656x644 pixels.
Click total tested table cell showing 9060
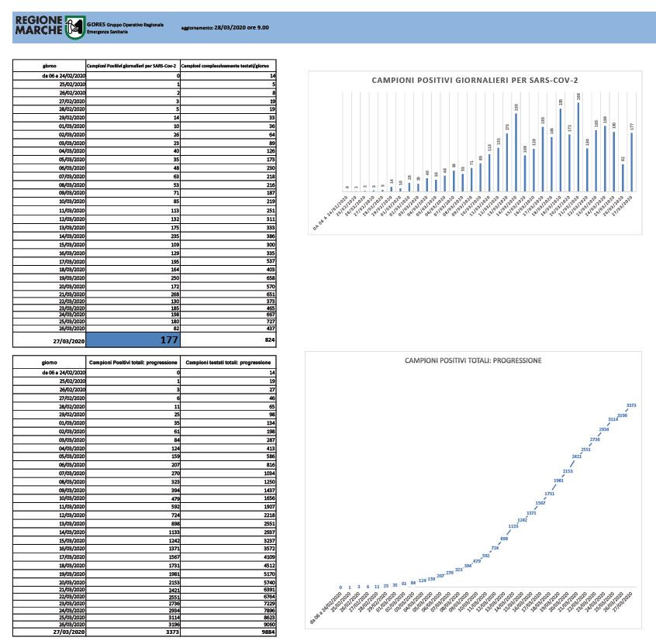click(228, 625)
